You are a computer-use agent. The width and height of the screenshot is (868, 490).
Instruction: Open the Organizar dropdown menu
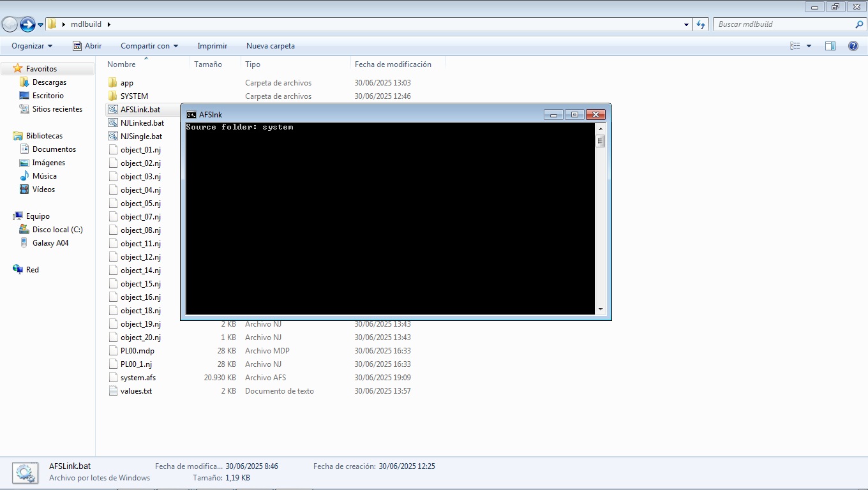coord(32,46)
